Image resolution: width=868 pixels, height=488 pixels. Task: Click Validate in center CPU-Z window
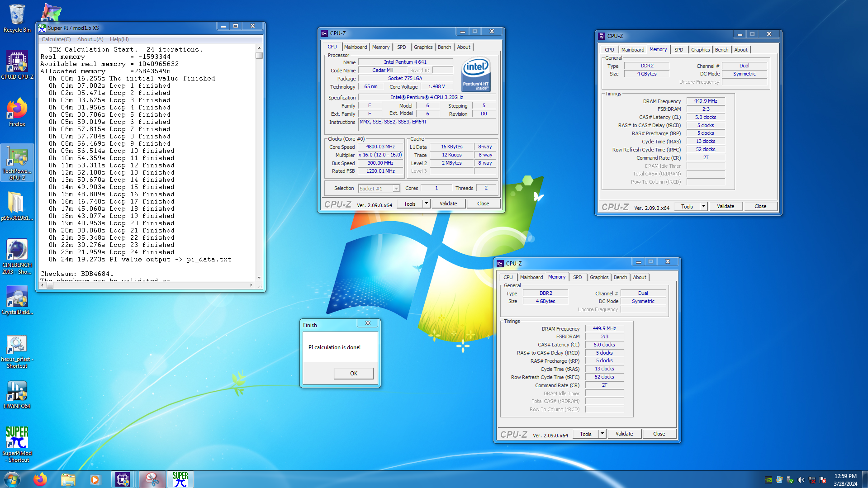(448, 204)
